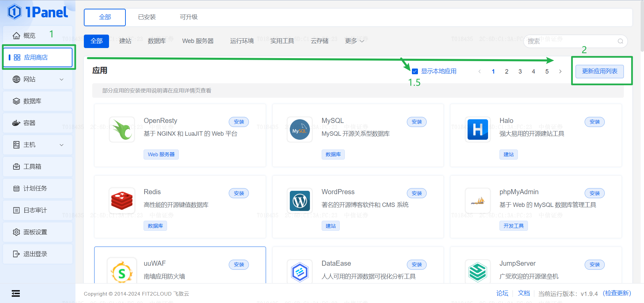Open the 更多 category dropdown
The height and width of the screenshot is (303, 644).
pyautogui.click(x=355, y=41)
